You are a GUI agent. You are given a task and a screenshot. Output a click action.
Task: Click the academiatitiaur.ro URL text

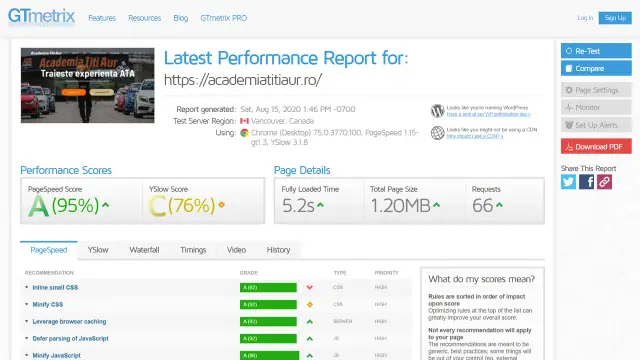[x=243, y=80]
